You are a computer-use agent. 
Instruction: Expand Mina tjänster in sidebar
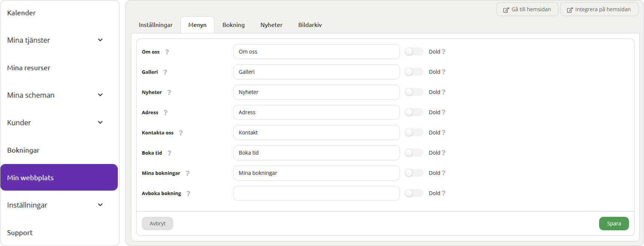(100, 40)
